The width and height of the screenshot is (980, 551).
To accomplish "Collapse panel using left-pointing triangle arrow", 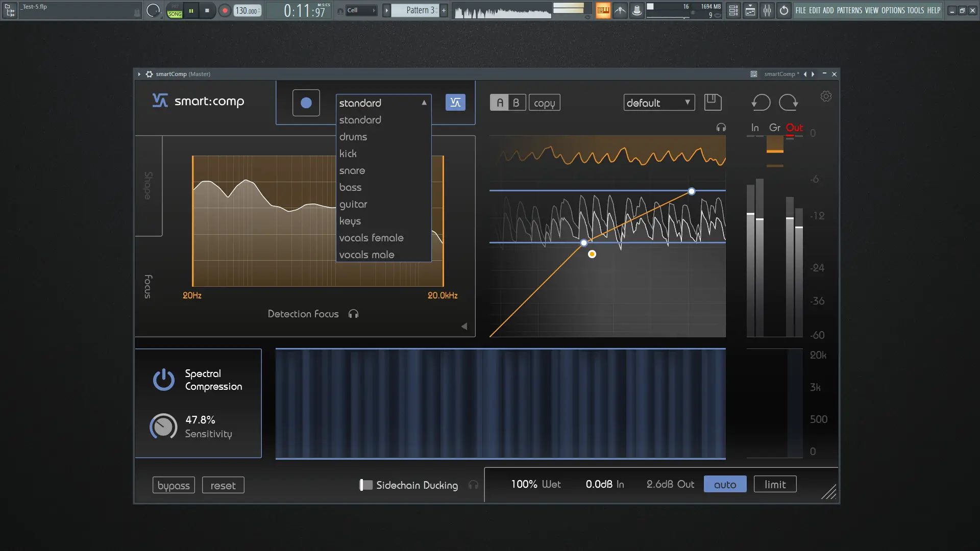I will point(464,327).
